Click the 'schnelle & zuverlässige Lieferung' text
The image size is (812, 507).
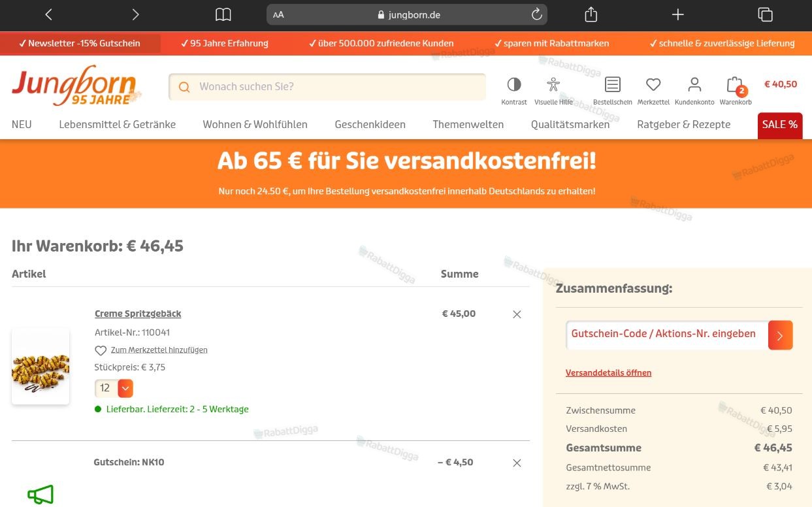coord(722,43)
